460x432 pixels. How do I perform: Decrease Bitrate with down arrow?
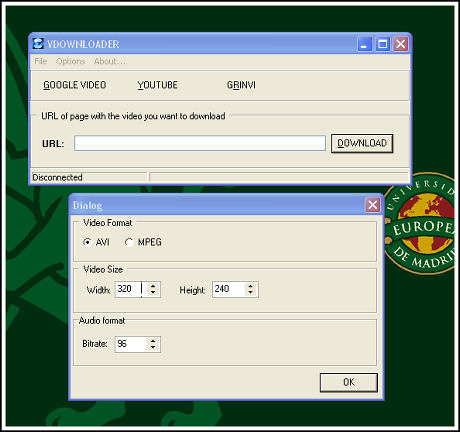tap(153, 348)
